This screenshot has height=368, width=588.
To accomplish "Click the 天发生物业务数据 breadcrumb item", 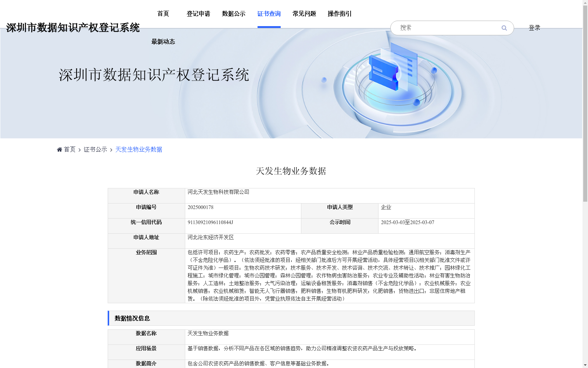I will [x=139, y=149].
